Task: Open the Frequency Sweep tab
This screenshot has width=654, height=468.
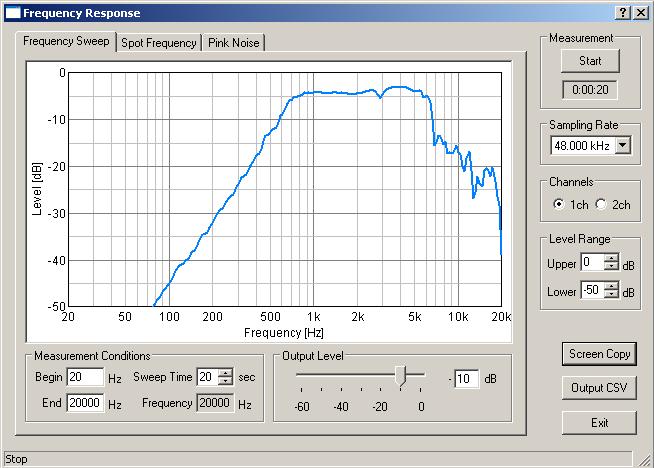Action: (x=66, y=42)
